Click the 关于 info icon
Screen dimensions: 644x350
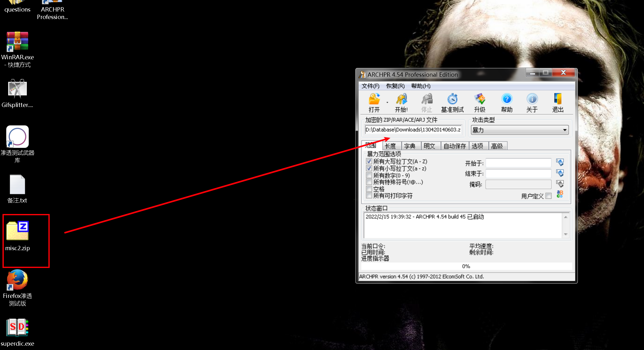[532, 102]
